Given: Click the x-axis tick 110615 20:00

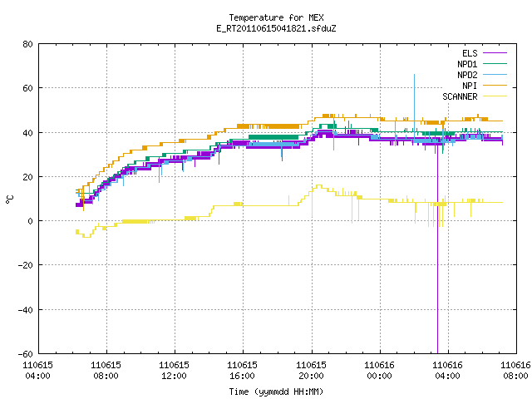Looking at the screenshot, I should [311, 371].
